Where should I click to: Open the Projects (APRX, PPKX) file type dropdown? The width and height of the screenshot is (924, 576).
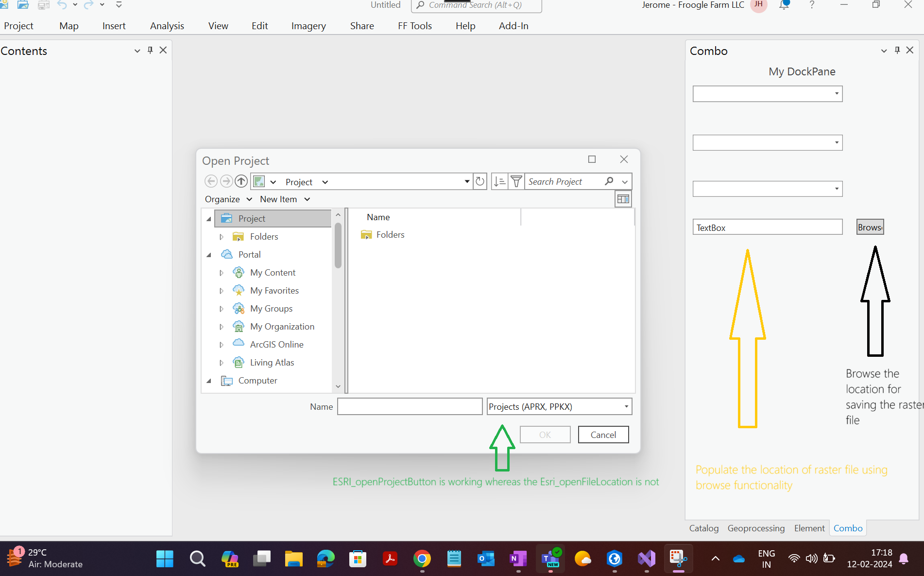coord(559,406)
